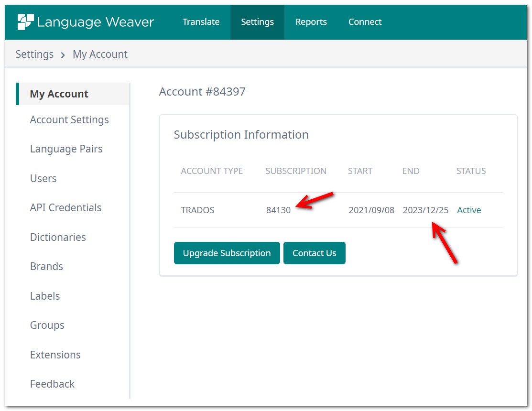Switch to the Reports section
The width and height of the screenshot is (532, 411).
[311, 22]
